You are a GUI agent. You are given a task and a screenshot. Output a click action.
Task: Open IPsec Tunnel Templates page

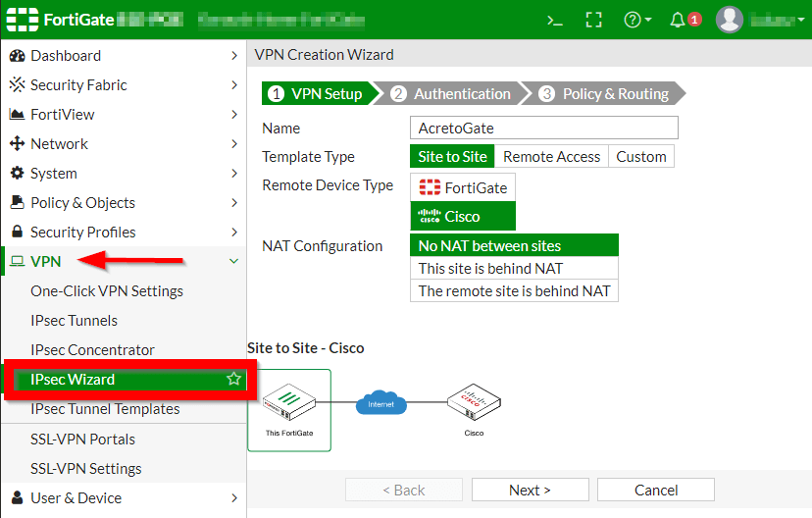click(105, 409)
